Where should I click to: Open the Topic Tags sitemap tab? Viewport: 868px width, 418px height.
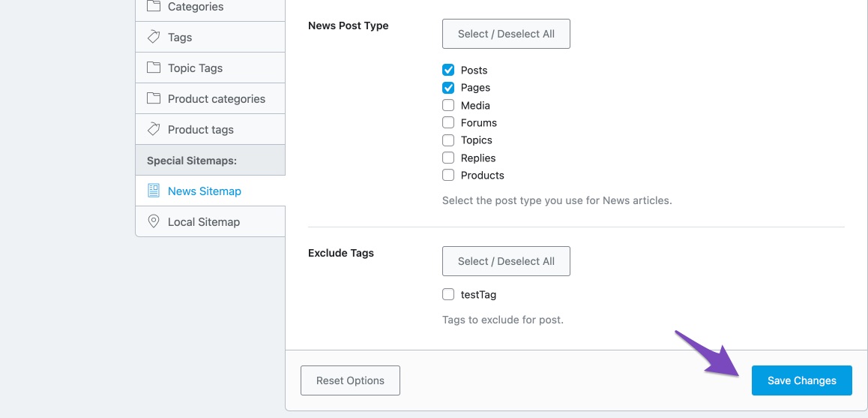(195, 68)
